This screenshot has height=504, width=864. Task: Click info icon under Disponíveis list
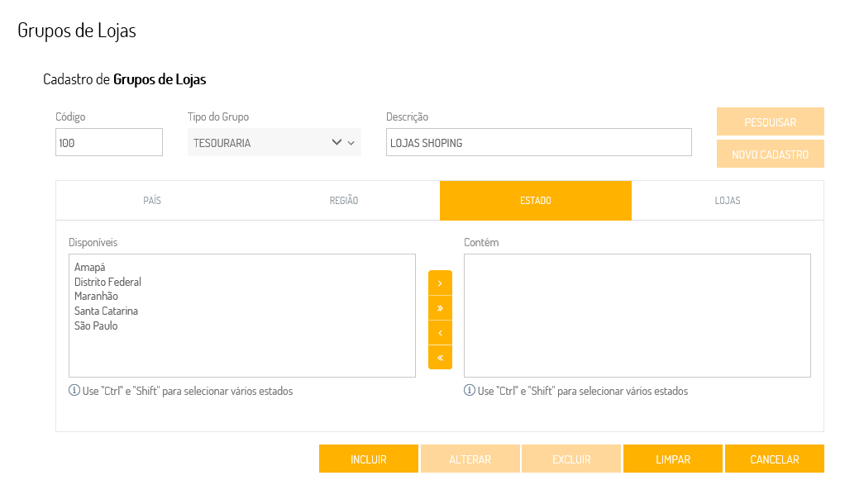click(74, 391)
